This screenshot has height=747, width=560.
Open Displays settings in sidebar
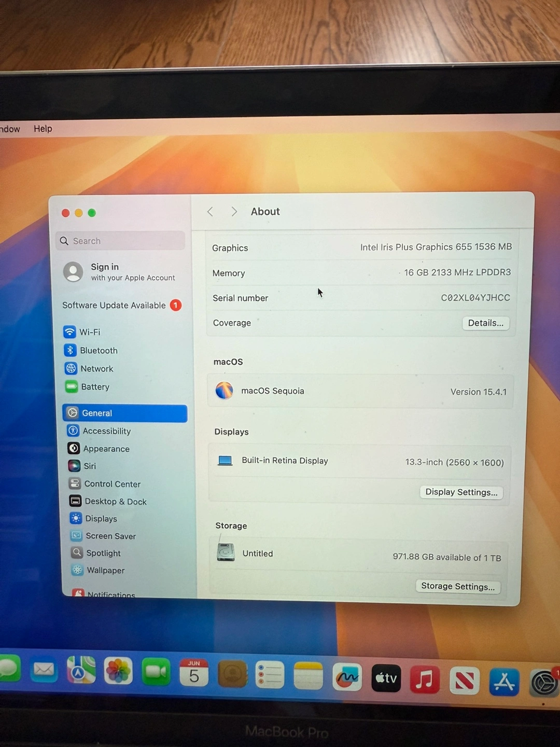[93, 518]
